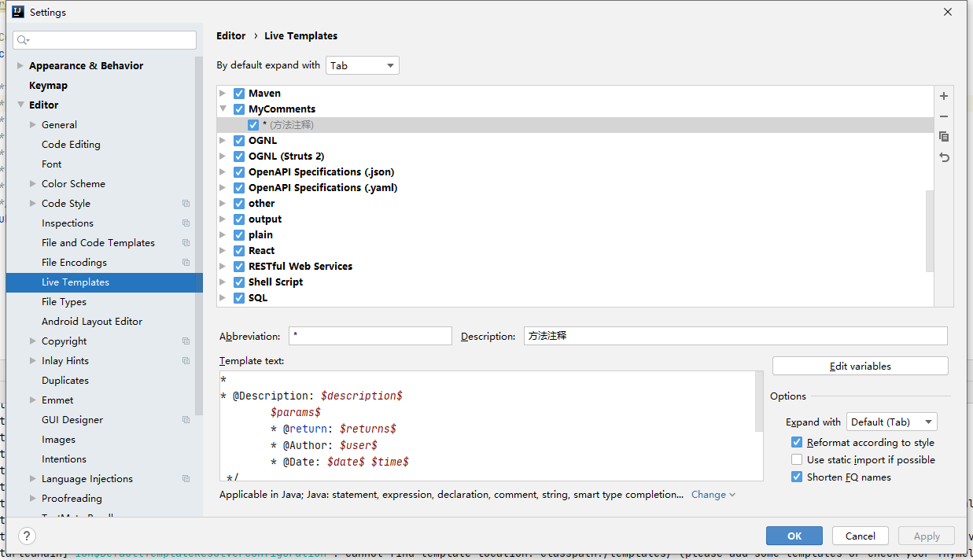The image size is (973, 560).
Task: Click the project-level icon beside Code Style
Action: (x=186, y=204)
